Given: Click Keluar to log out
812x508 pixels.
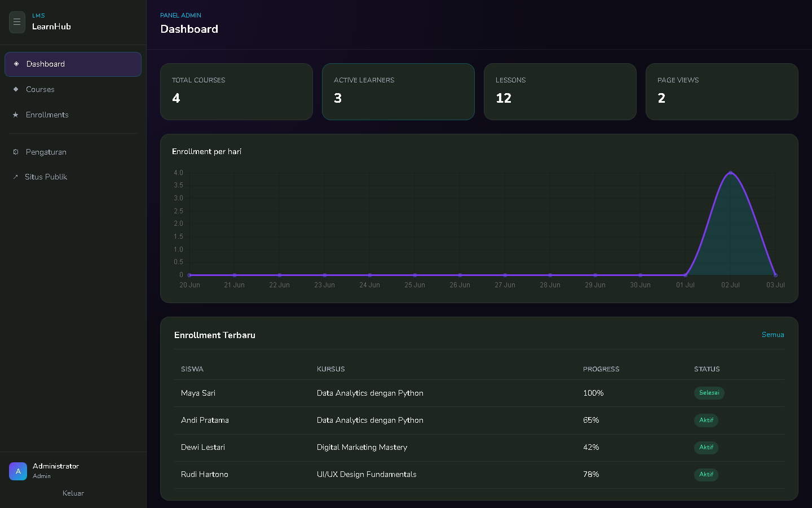Looking at the screenshot, I should (73, 493).
